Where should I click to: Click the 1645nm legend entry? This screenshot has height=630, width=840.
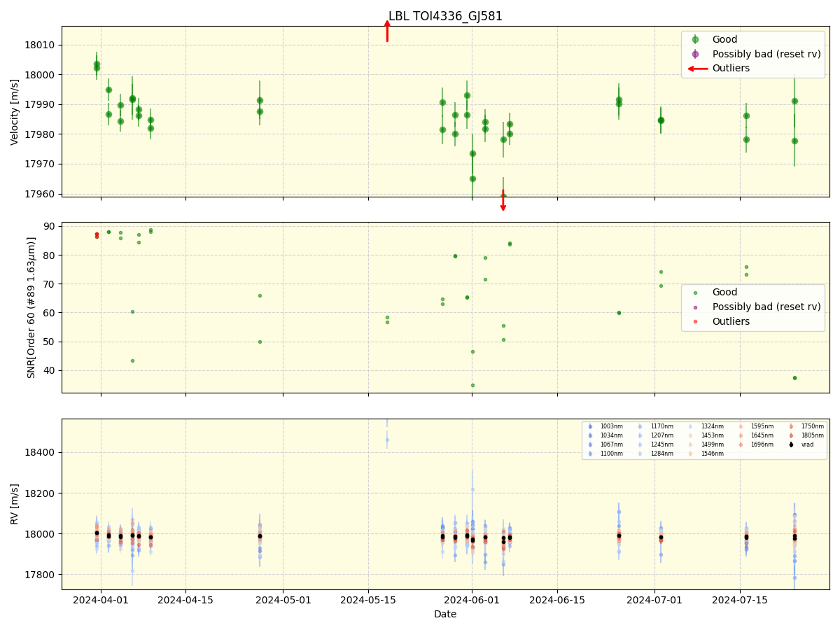click(x=756, y=435)
